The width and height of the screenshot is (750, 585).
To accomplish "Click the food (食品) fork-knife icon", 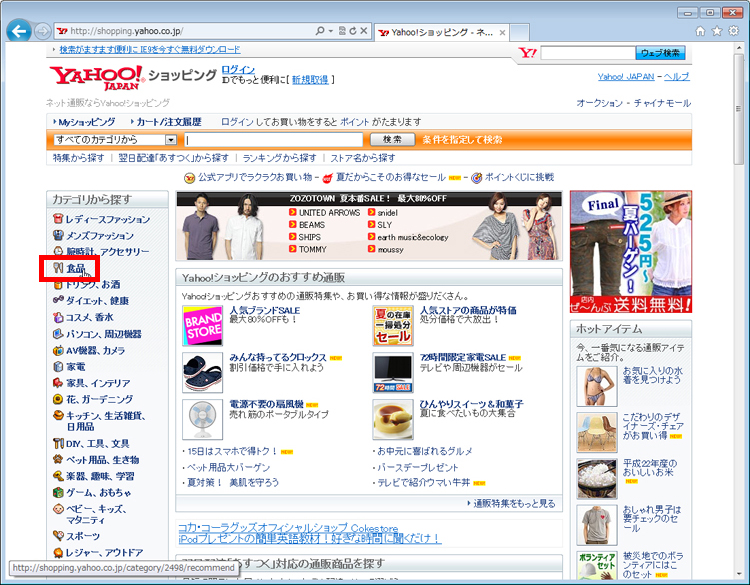I will coord(58,268).
